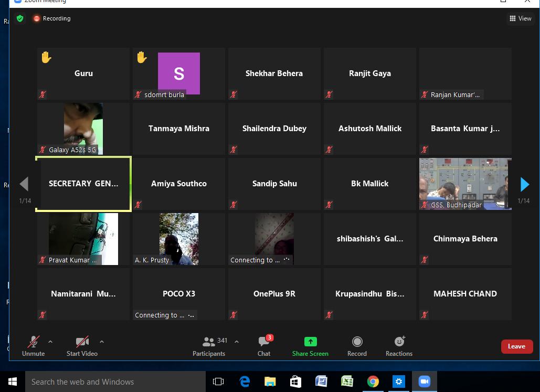This screenshot has height=392, width=540.
Task: Click the Record button
Action: point(357,346)
